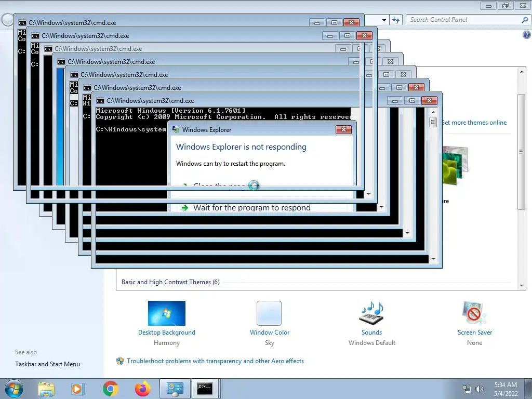The height and width of the screenshot is (399, 532).
Task: Click the front cmd.exe window system icon
Action: click(x=100, y=101)
